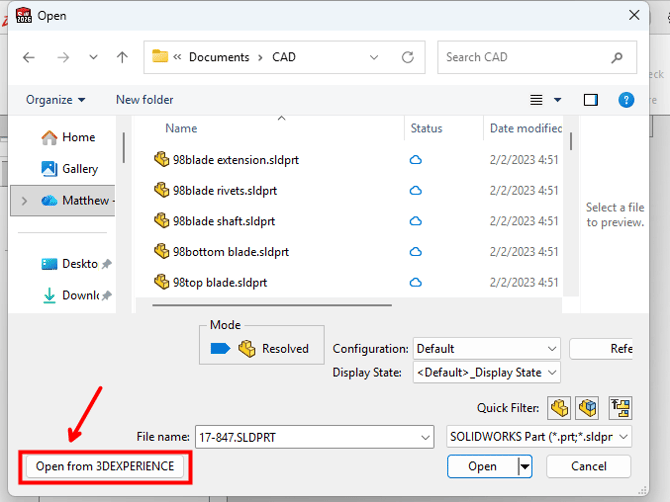The width and height of the screenshot is (670, 502).
Task: Click Open from 3DEXPERIENCE button
Action: (x=105, y=466)
